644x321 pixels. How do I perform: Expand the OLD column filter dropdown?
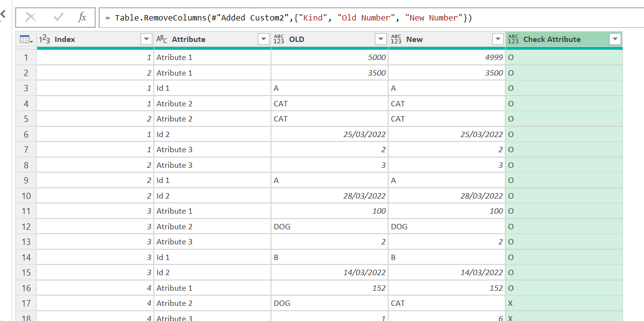point(380,40)
